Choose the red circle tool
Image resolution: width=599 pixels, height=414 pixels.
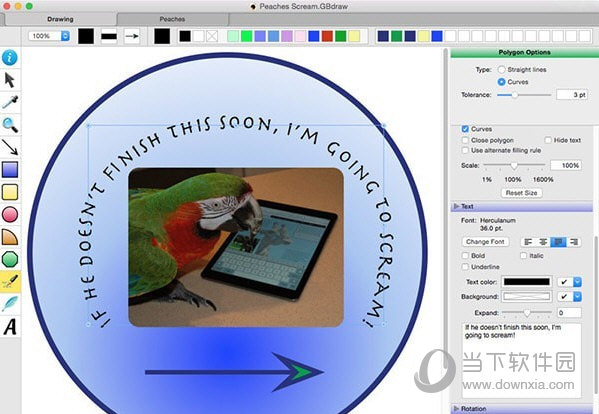pos(10,215)
